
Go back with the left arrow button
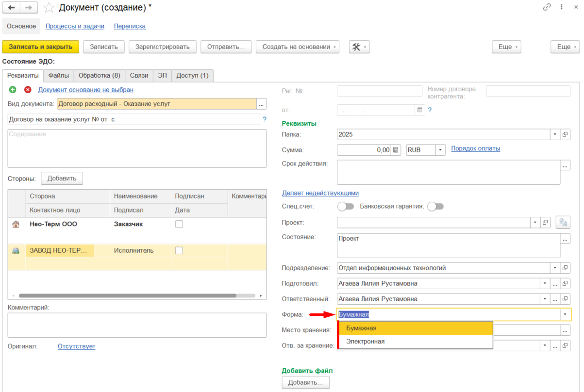12,8
